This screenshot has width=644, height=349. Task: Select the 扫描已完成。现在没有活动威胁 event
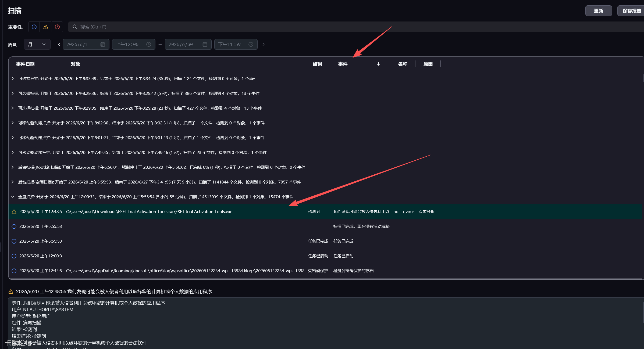361,226
